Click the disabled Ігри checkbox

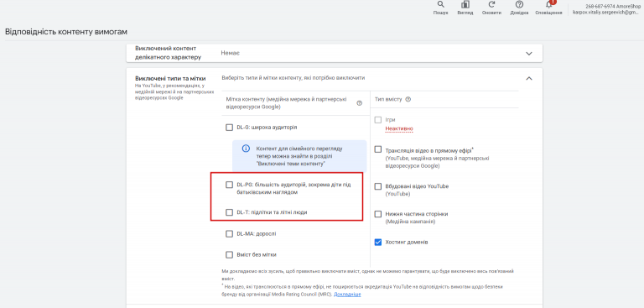(x=378, y=120)
